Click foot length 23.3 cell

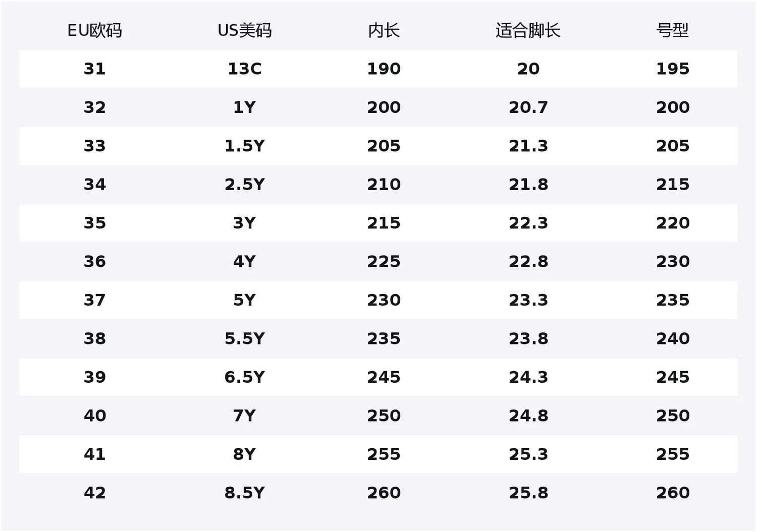pos(528,300)
